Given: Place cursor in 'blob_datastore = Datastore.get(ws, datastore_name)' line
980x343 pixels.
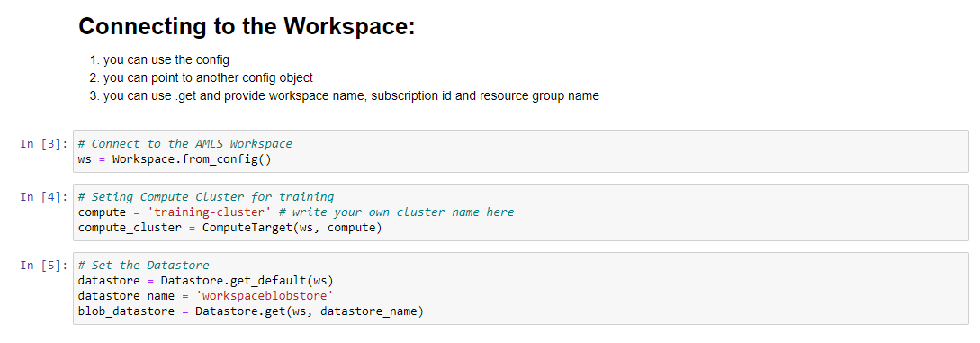Looking at the screenshot, I should (251, 311).
